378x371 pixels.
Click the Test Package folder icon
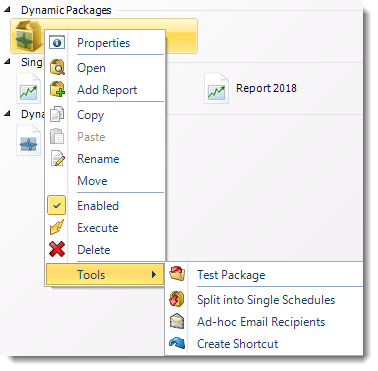coord(177,274)
